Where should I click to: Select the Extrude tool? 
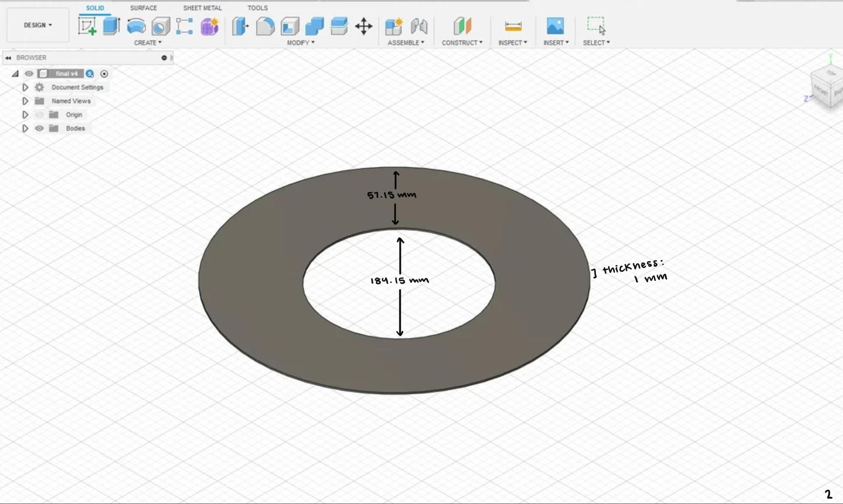(x=112, y=26)
